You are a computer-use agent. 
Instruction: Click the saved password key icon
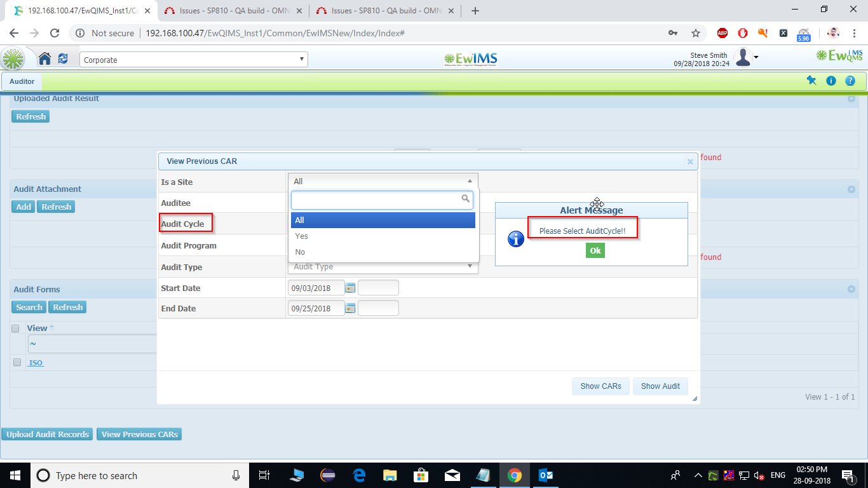pos(673,33)
